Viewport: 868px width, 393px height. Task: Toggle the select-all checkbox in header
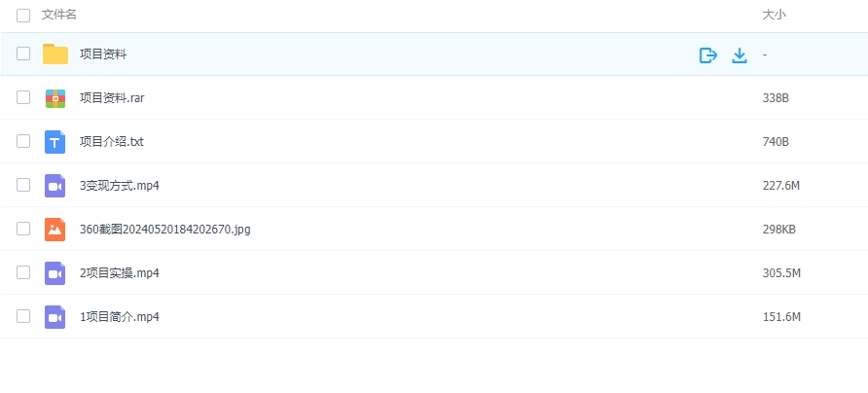coord(23,16)
